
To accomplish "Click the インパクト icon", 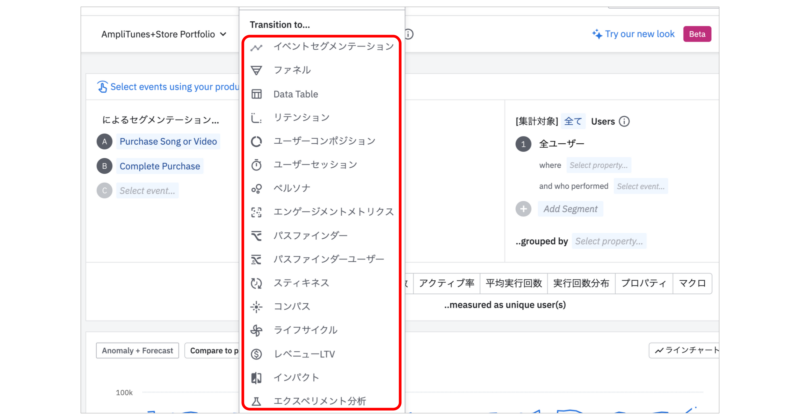I will click(x=257, y=378).
